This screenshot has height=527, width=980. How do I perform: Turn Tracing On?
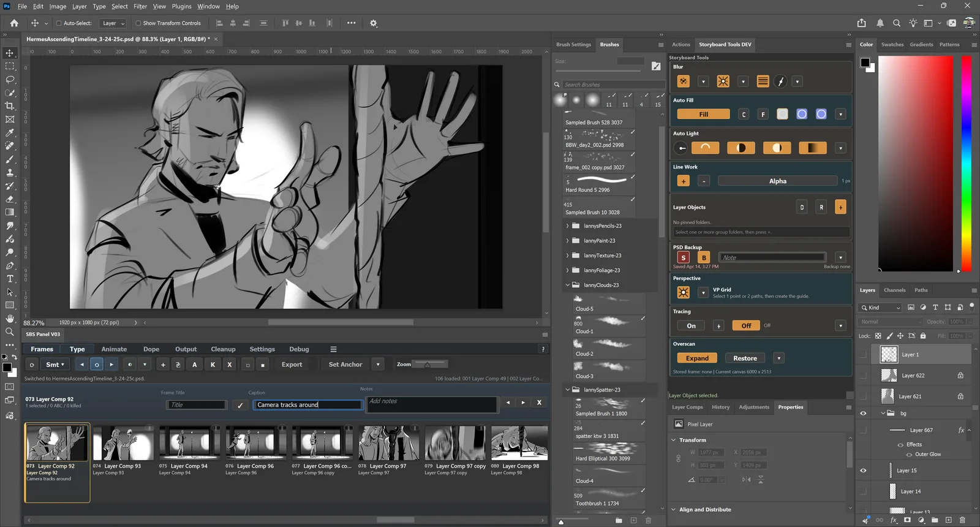[x=691, y=326]
